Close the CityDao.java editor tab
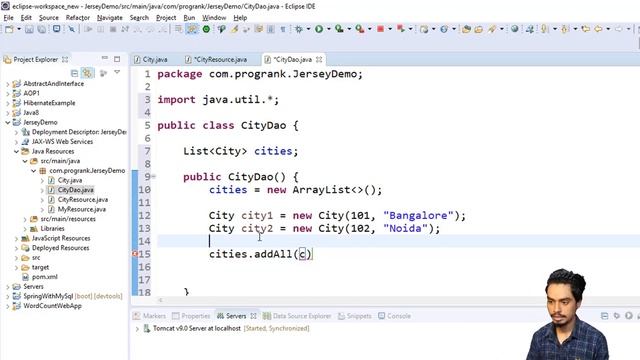Image resolution: width=640 pixels, height=360 pixels. [x=319, y=60]
